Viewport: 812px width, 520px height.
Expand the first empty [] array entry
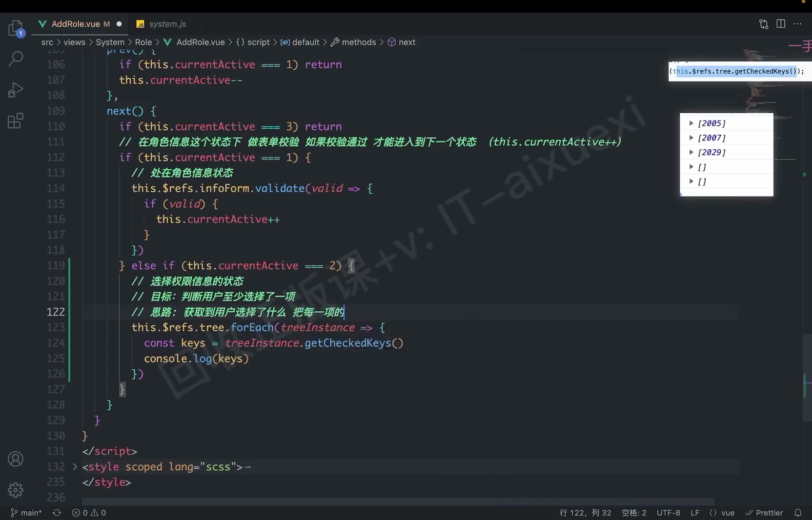point(691,167)
